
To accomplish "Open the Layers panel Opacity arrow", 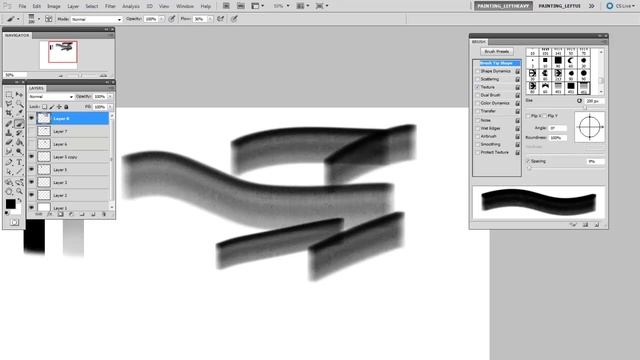I will [110, 97].
